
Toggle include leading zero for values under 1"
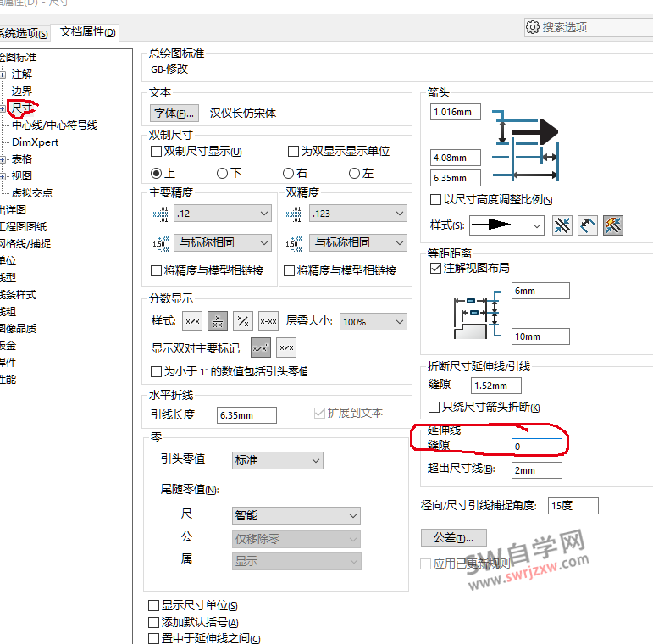(156, 371)
